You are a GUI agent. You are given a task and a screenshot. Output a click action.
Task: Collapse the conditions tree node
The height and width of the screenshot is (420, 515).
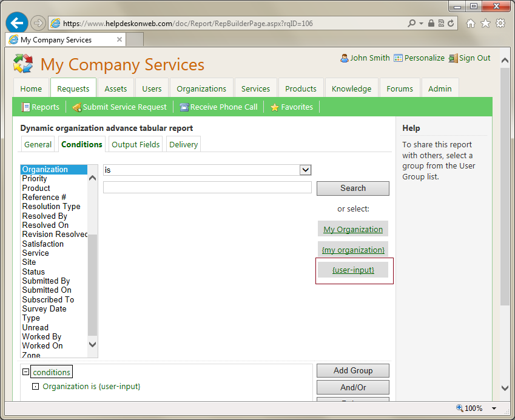click(25, 372)
